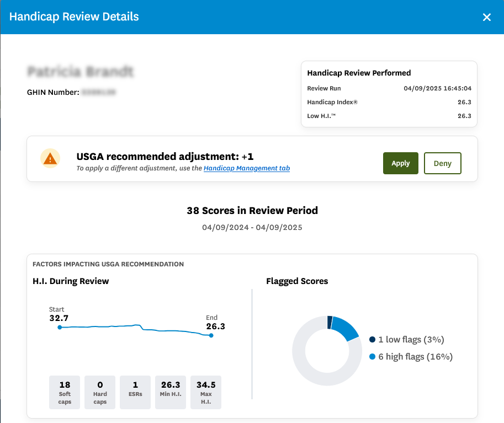Click the orange warning triangle icon

tap(50, 159)
